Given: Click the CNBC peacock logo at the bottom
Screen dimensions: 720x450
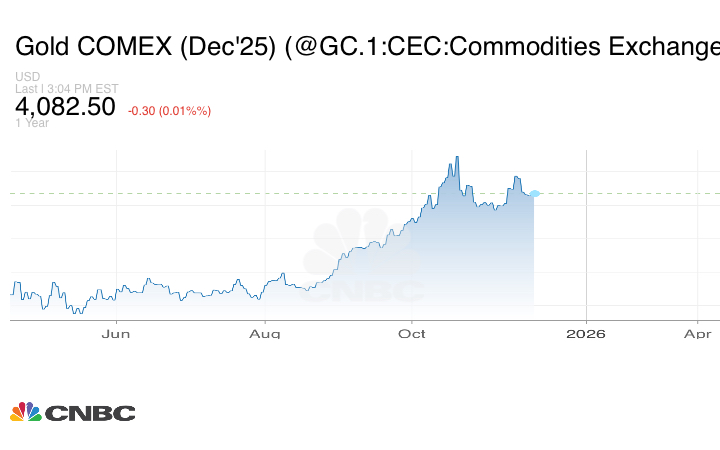Looking at the screenshot, I should tap(25, 411).
